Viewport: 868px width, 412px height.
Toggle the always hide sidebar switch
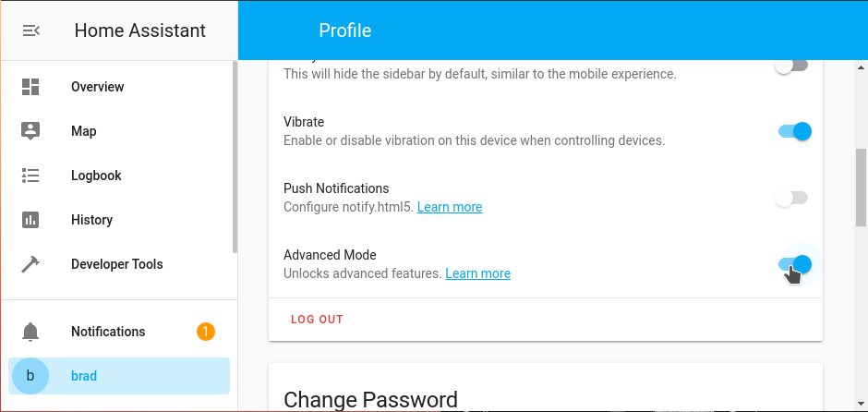click(792, 66)
